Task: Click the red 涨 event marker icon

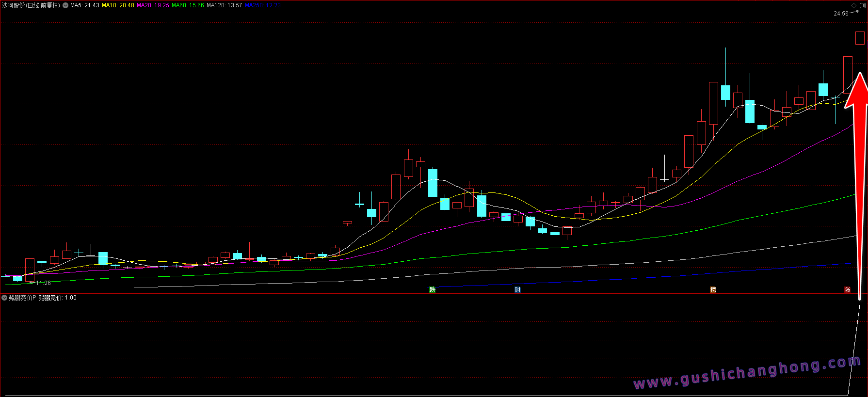Action: click(x=847, y=289)
